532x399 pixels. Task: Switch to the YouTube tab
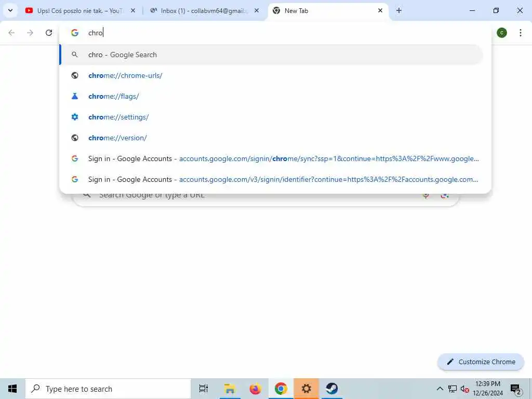click(81, 11)
